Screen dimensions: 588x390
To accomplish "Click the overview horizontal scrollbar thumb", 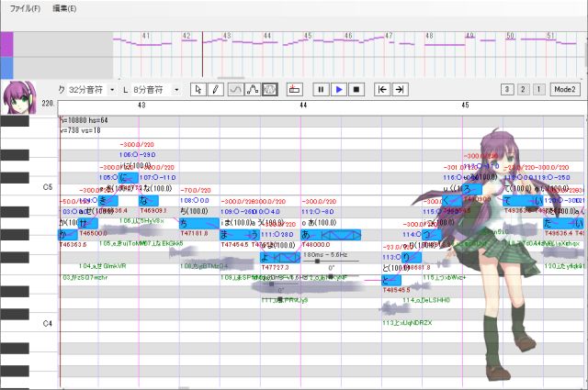I will [x=231, y=78].
